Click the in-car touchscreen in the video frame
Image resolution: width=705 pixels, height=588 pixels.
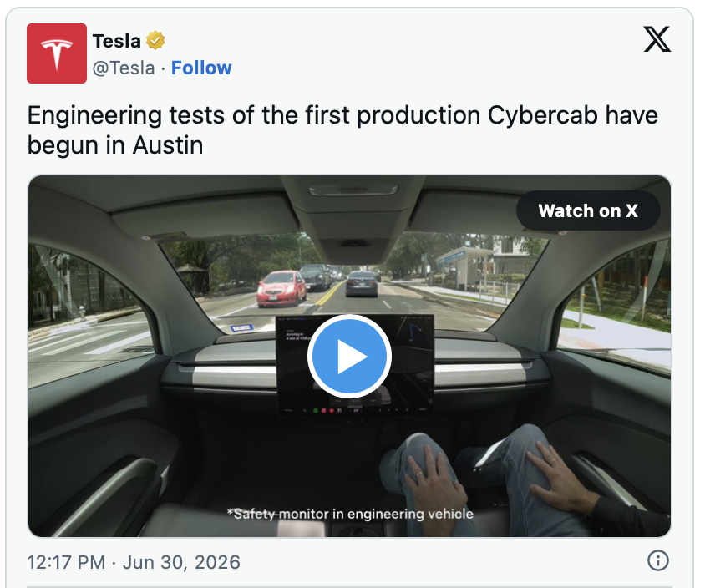pyautogui.click(x=355, y=366)
